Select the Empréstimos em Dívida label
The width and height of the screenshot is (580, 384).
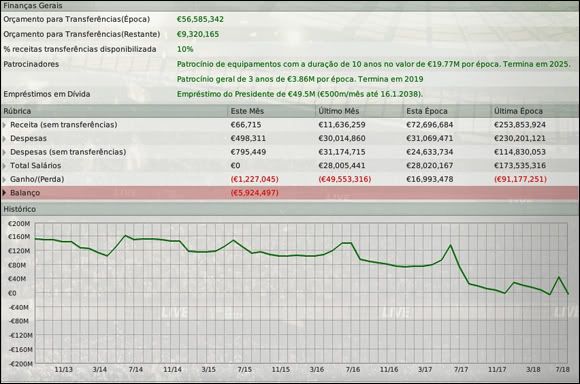[47, 94]
